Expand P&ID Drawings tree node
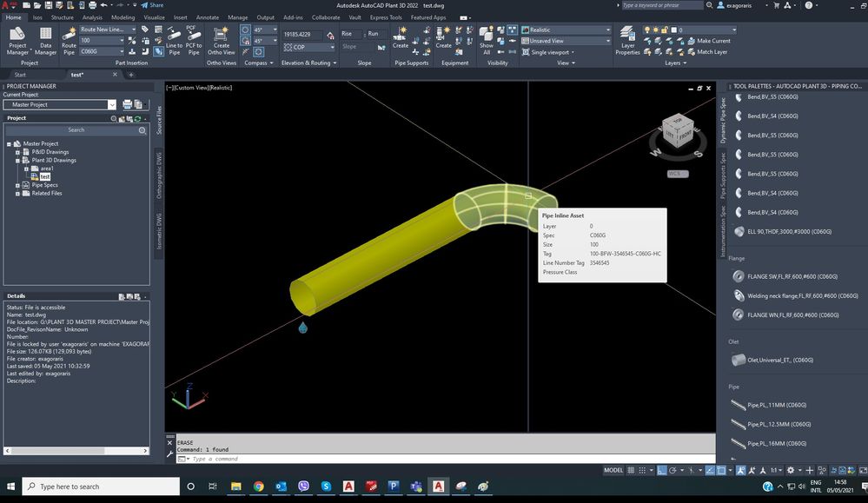This screenshot has height=503, width=868. coord(17,152)
